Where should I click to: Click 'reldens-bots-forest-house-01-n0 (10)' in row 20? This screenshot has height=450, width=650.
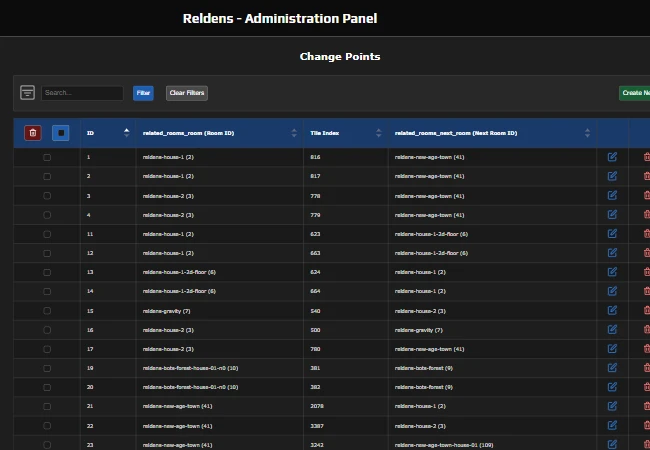point(190,387)
